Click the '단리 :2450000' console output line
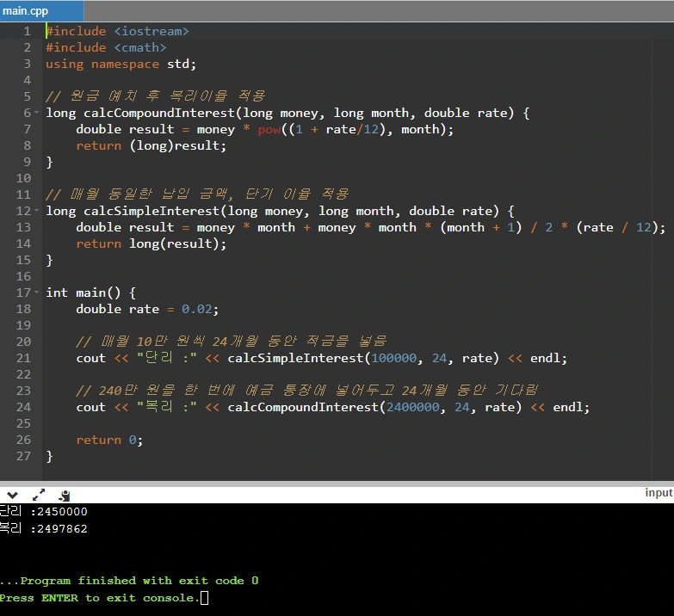Viewport: 674px width, 616px height. (43, 511)
